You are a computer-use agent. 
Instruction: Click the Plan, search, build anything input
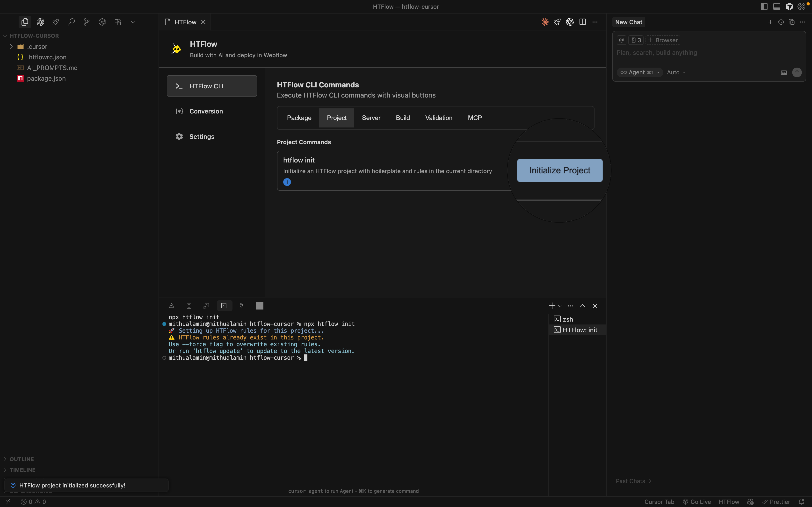point(657,53)
